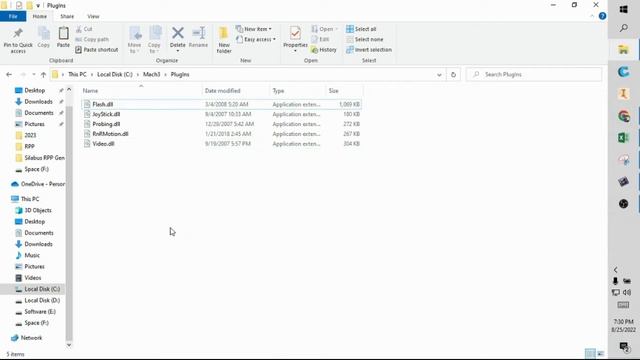Click This PC in the breadcrumb

[77, 74]
